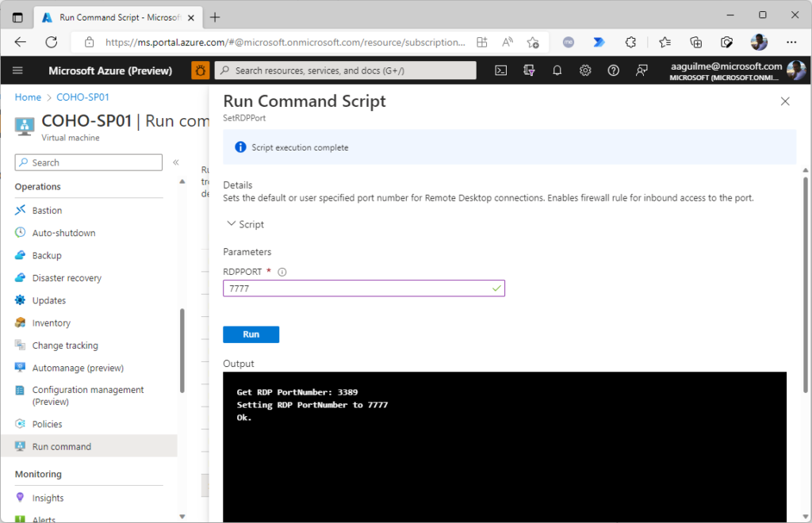
Task: Open the portal Settings gear
Action: click(584, 70)
